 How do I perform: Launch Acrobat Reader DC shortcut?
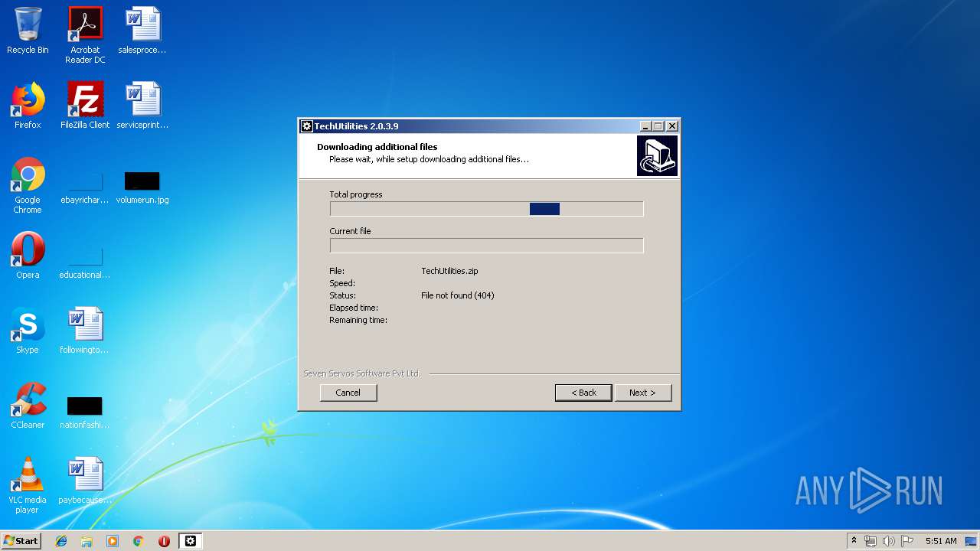[x=85, y=35]
